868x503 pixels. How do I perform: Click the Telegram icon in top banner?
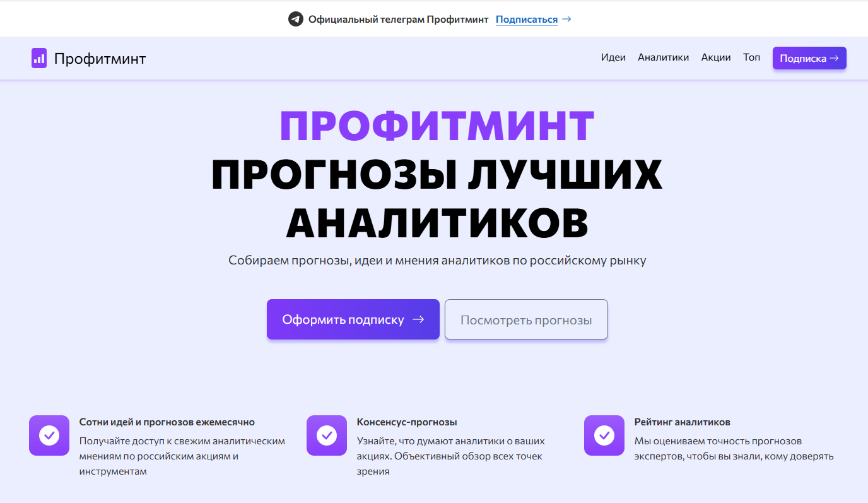[296, 19]
